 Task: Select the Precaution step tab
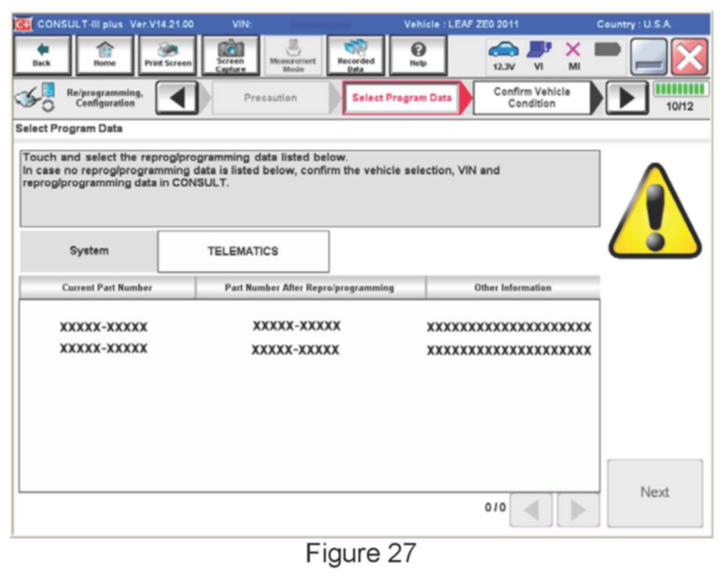tap(270, 98)
